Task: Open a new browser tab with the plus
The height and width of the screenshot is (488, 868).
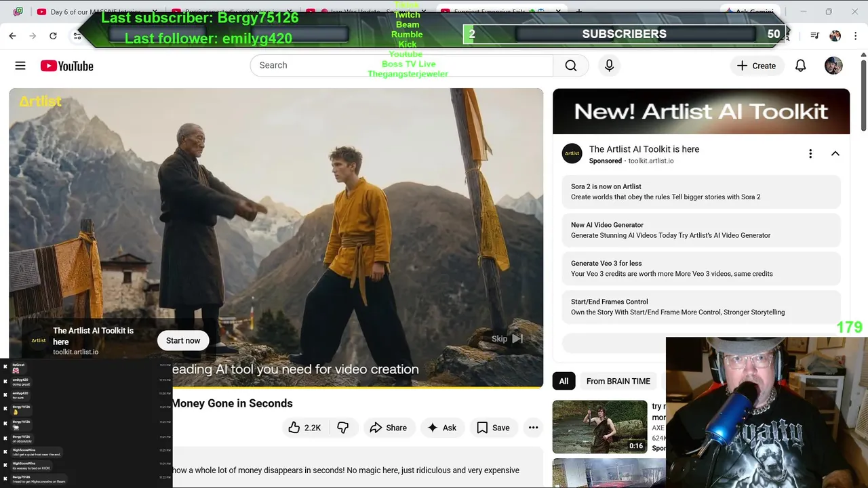Action: click(579, 12)
